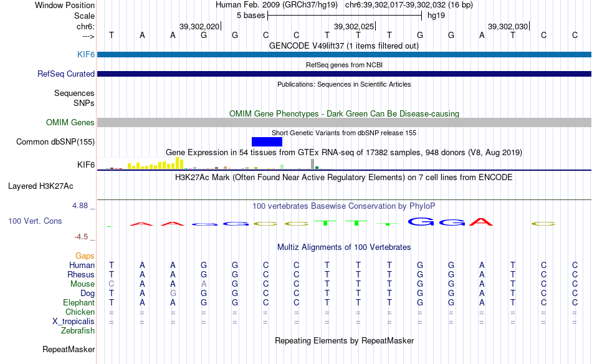
Task: Click the Mouse species label
Action: 82,284
